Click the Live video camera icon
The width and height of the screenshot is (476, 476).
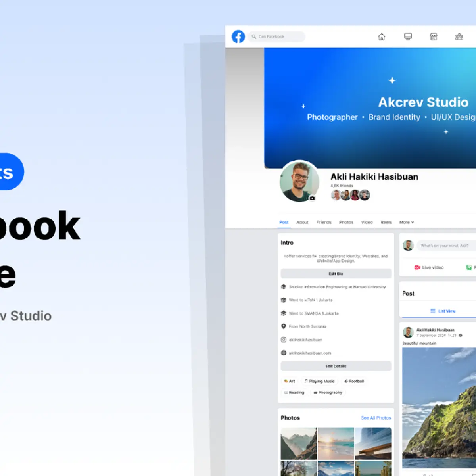pyautogui.click(x=417, y=267)
